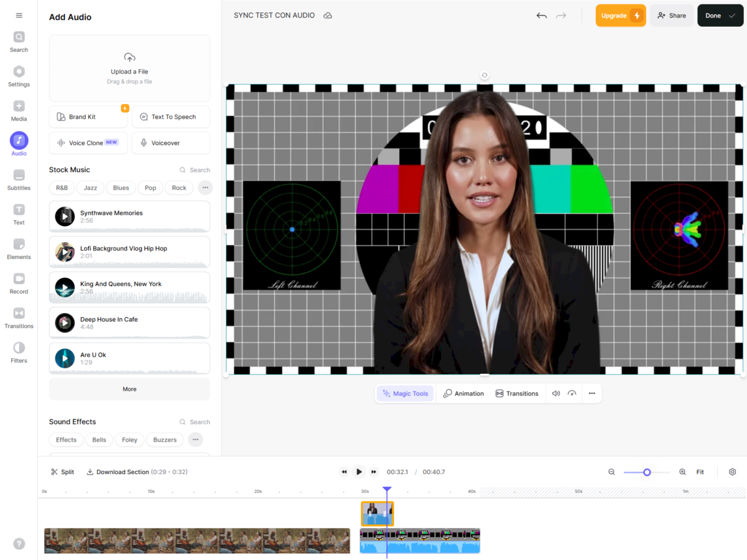Screen dimensions: 747x560
Task: Open the Settings sidebar panel
Action: click(x=19, y=77)
